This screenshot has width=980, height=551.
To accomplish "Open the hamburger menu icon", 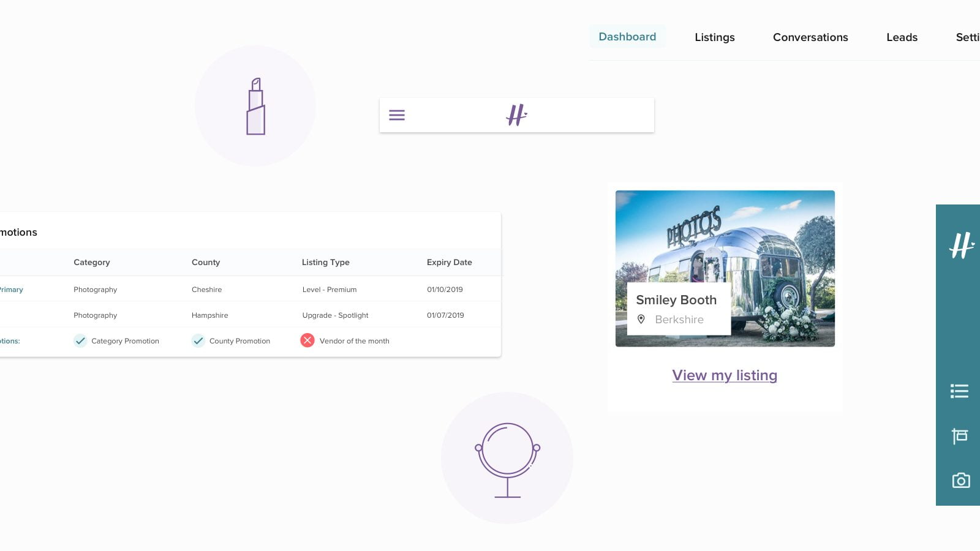I will [x=397, y=115].
